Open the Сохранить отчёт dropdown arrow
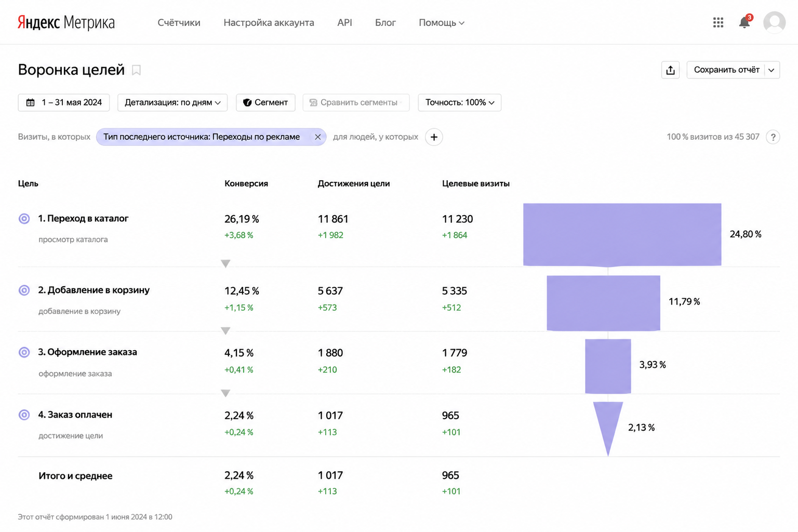The image size is (798, 532). click(772, 70)
